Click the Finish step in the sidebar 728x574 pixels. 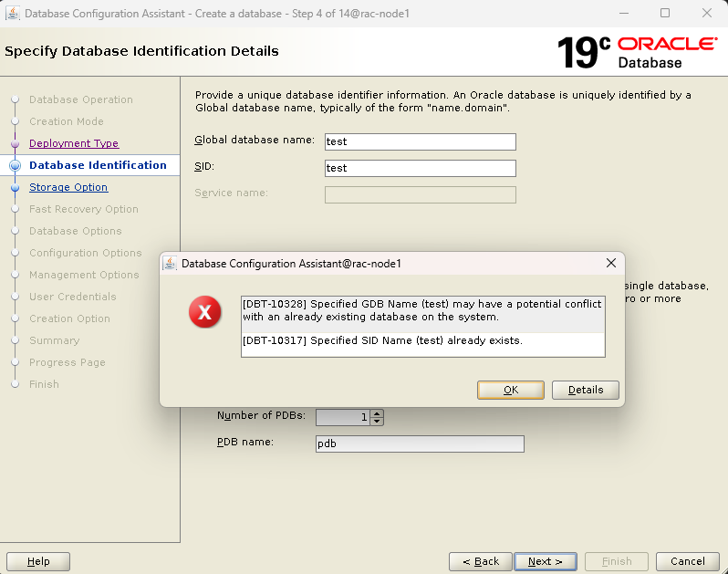click(44, 384)
